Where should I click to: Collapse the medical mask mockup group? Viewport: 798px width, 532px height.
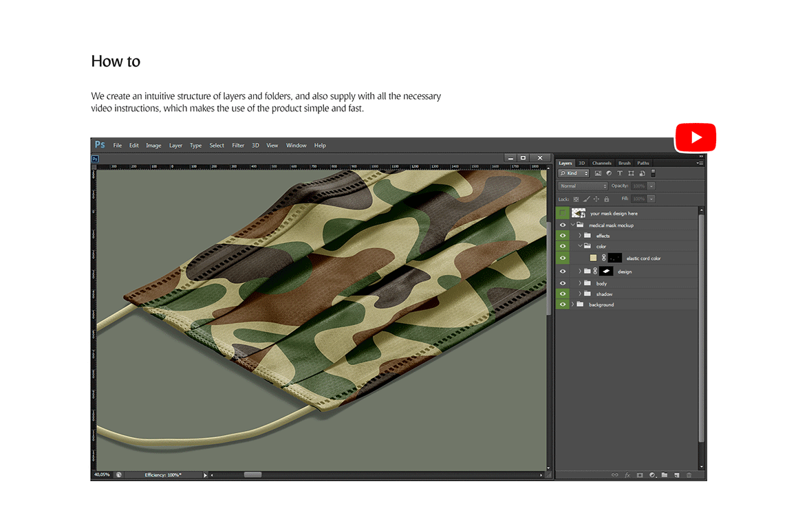point(573,225)
